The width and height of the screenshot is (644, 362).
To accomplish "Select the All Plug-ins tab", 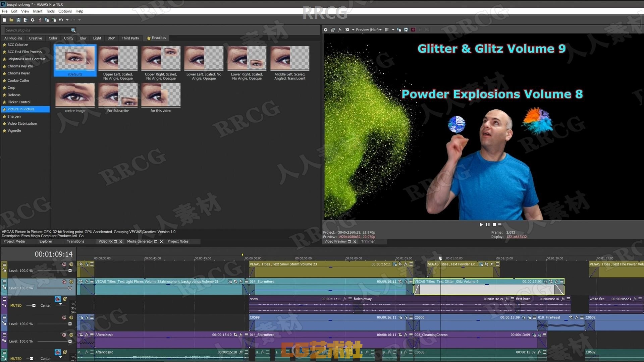I will click(13, 38).
